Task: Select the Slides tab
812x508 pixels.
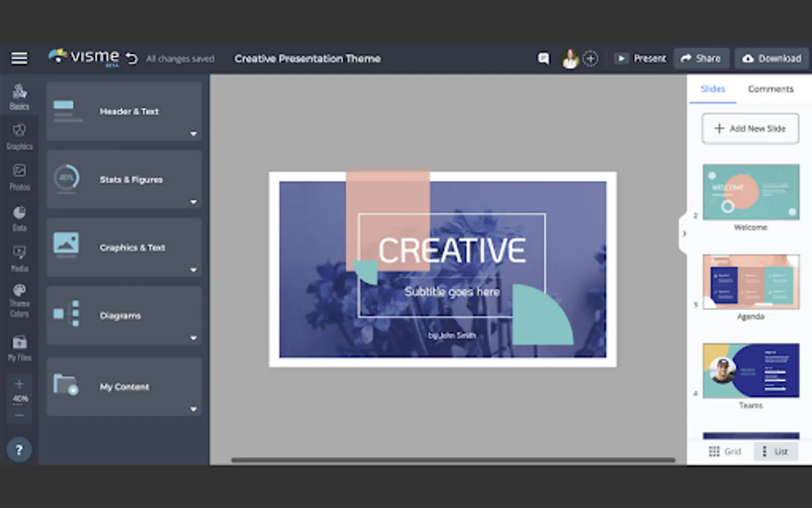Action: click(713, 89)
